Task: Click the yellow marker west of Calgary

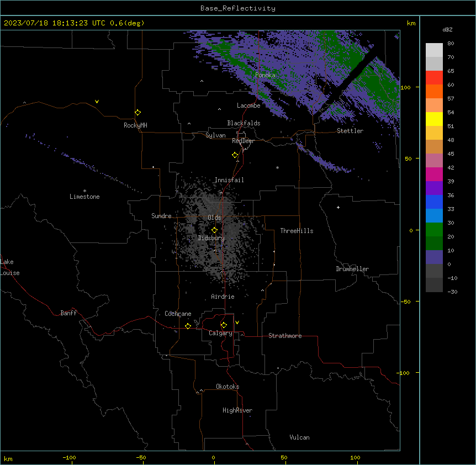Action: click(x=188, y=326)
